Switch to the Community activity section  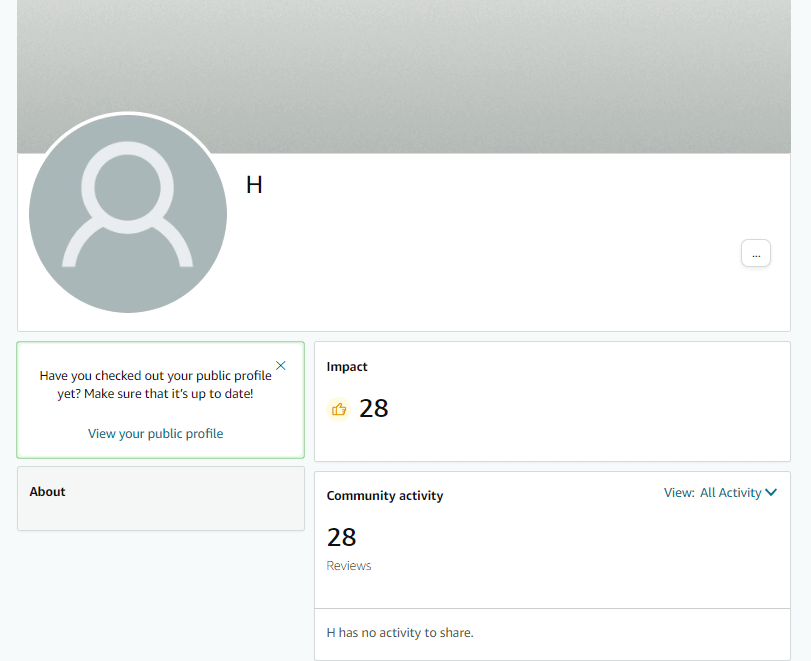pos(385,495)
